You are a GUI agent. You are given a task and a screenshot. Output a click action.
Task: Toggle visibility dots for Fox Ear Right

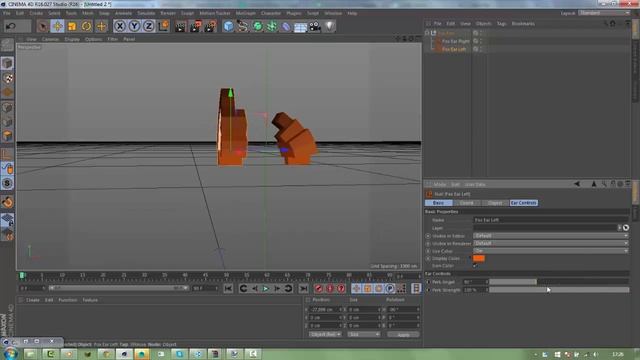pyautogui.click(x=481, y=41)
